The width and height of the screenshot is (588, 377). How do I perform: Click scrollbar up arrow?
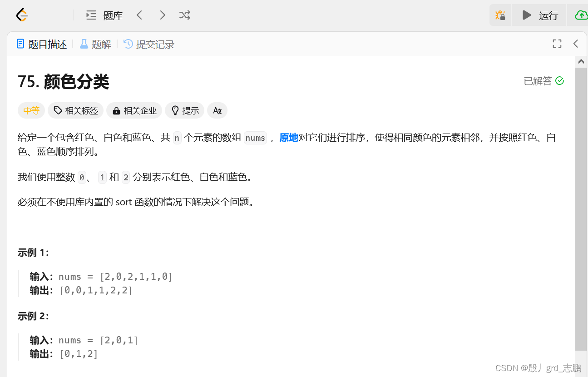point(581,61)
